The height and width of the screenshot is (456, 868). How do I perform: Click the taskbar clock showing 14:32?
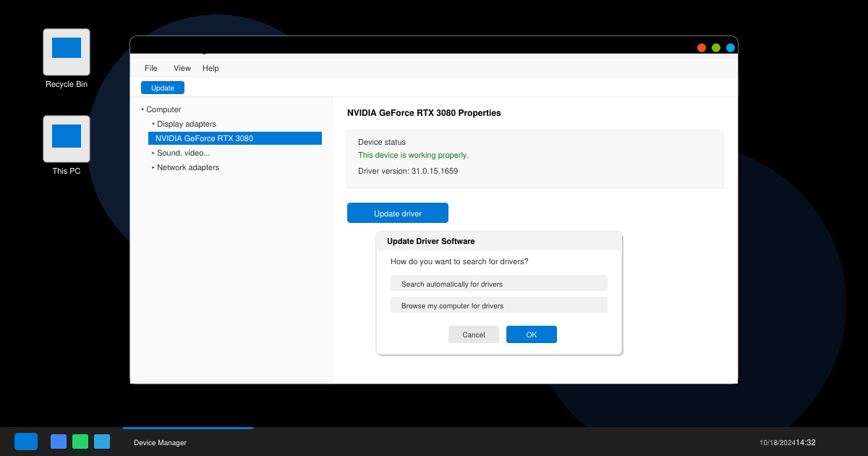coord(806,442)
